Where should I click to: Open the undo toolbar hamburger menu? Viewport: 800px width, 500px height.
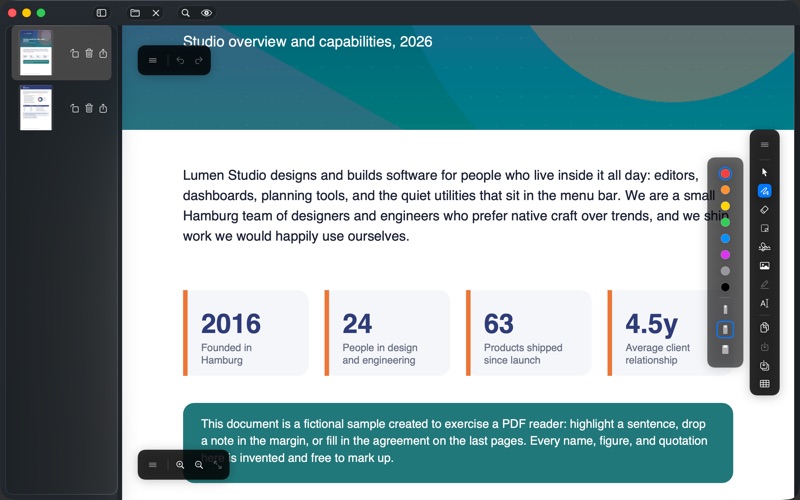pos(153,60)
